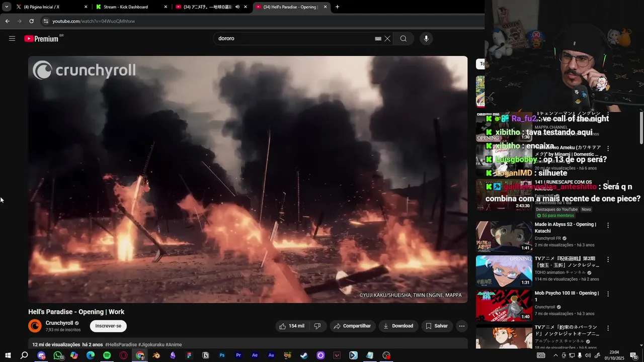Dislike the video with thumbs down
Viewport: 644px width, 362px height.
[317, 326]
